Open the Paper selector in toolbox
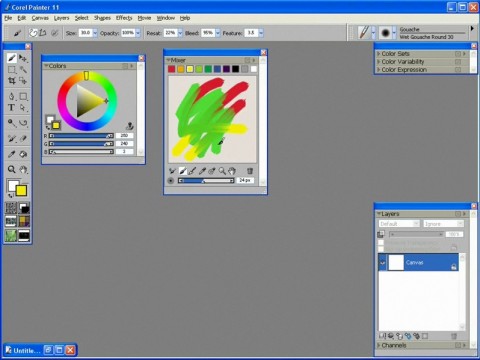This screenshot has width=480, height=360. pos(11,208)
